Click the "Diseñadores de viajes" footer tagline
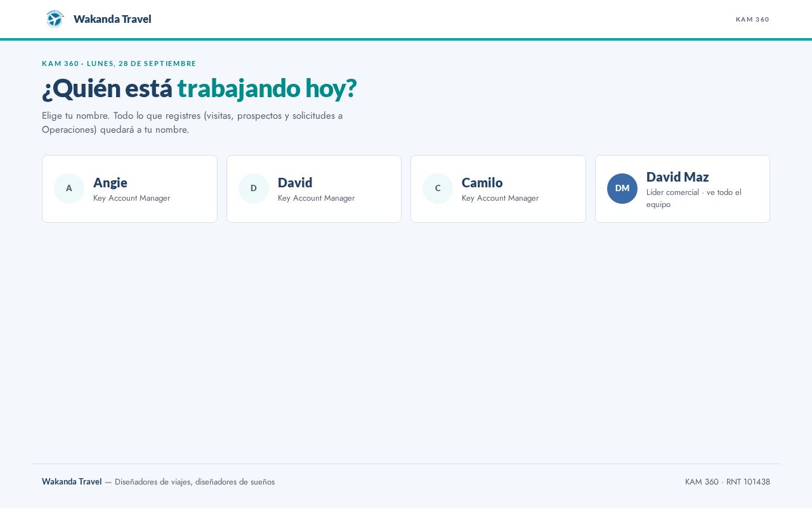Screen dimensions: 812x508 (195, 482)
